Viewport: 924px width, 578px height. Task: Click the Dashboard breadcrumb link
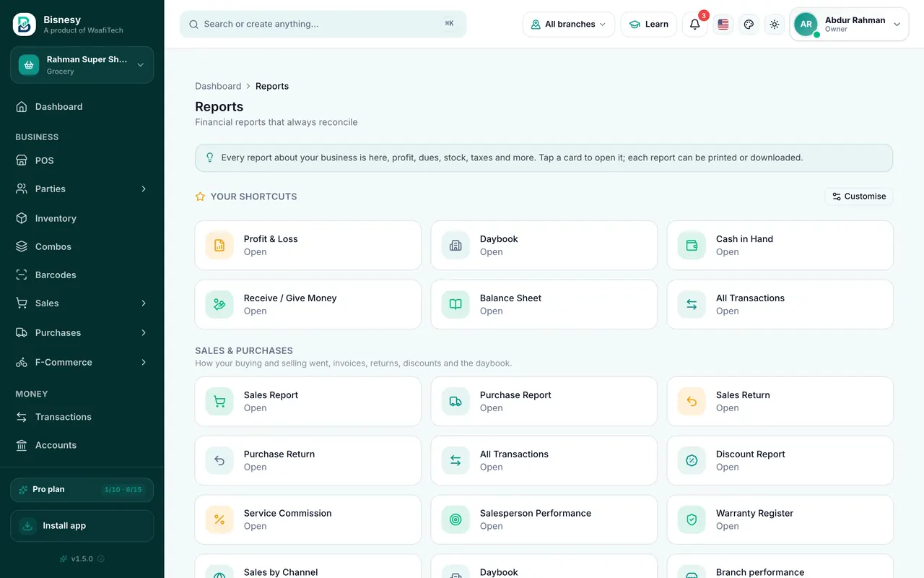click(x=218, y=86)
